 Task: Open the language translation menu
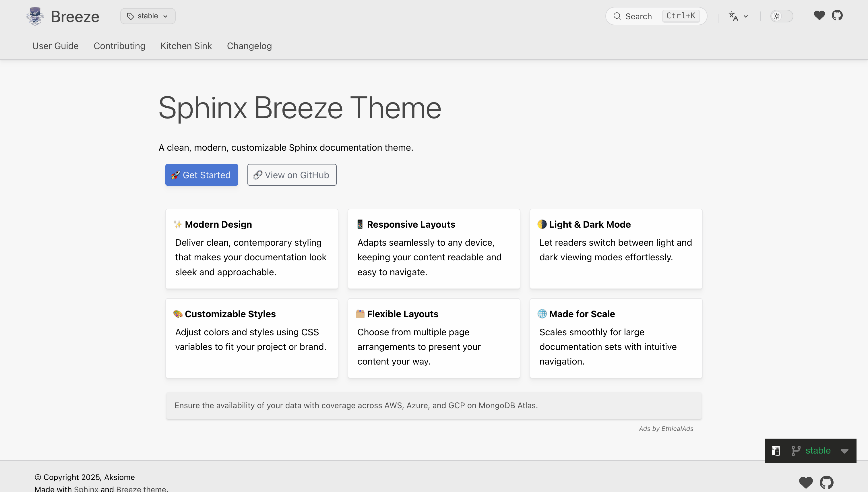click(738, 16)
